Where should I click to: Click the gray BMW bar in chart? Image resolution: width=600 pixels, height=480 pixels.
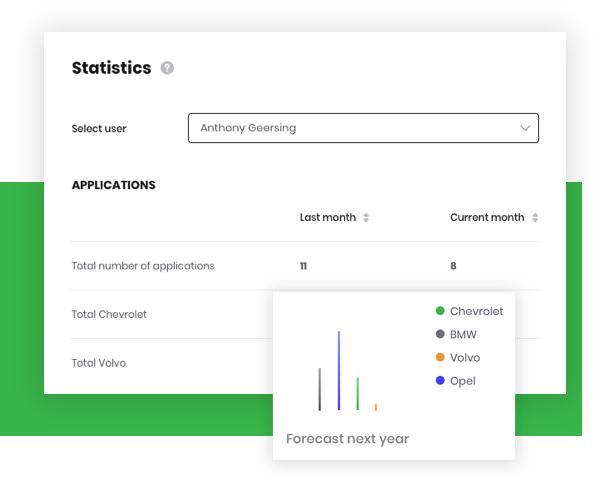tap(320, 389)
